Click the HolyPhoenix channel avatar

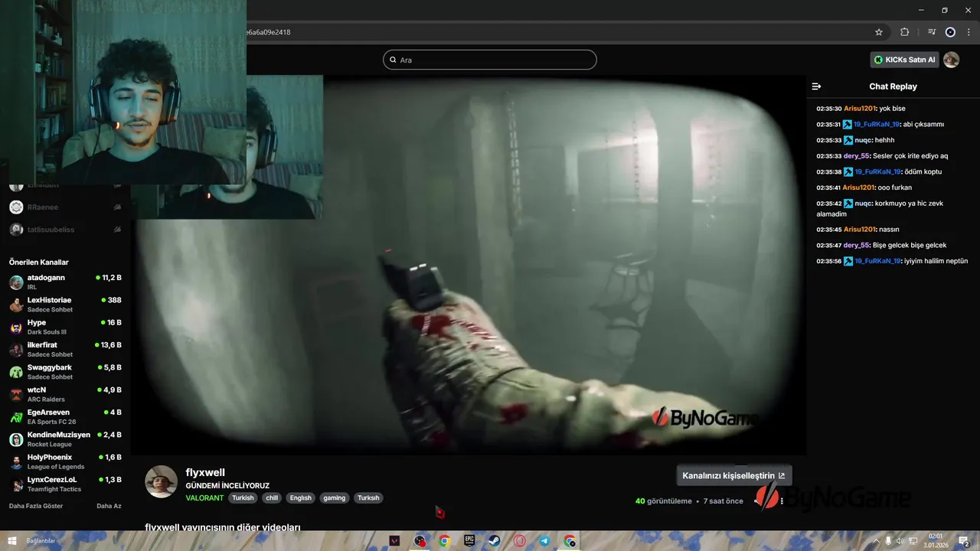16,461
